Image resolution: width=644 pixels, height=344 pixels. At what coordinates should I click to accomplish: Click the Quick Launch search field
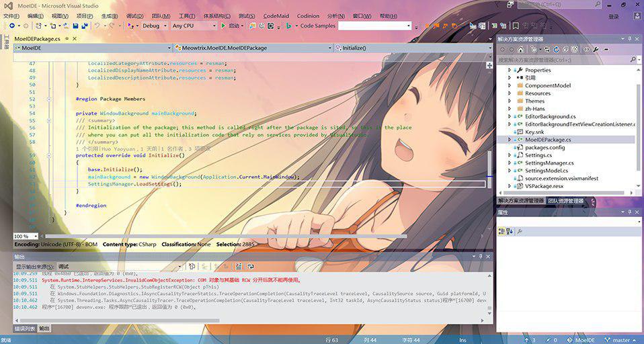point(560,4)
